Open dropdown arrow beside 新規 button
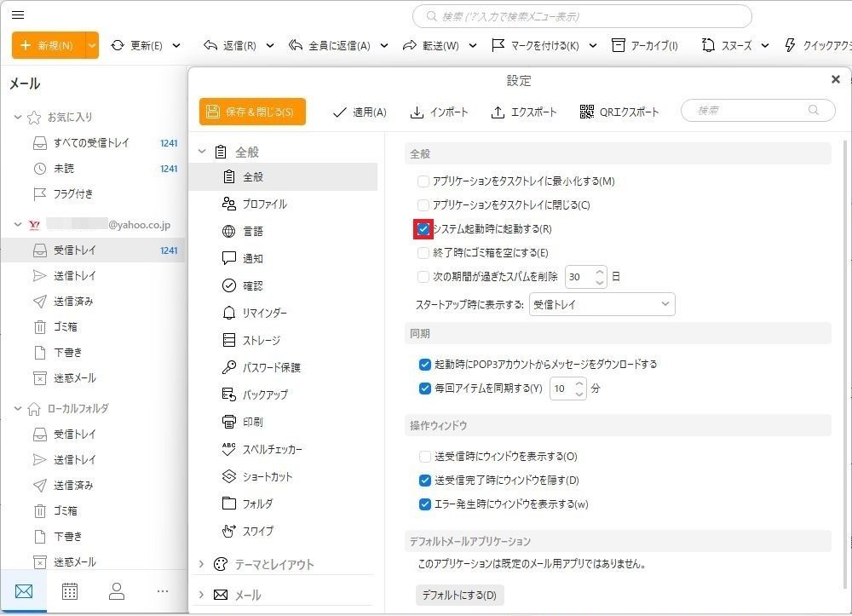The height and width of the screenshot is (616, 852). 92,45
